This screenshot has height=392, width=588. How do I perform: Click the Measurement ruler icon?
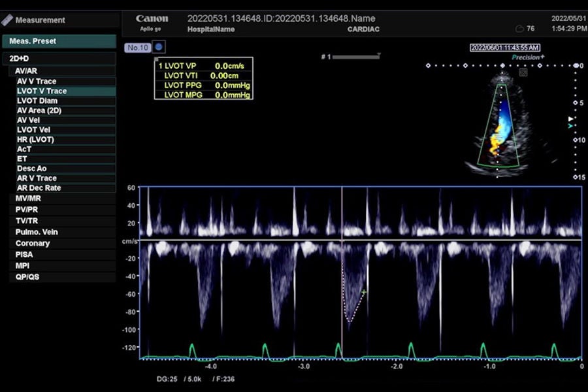point(7,20)
